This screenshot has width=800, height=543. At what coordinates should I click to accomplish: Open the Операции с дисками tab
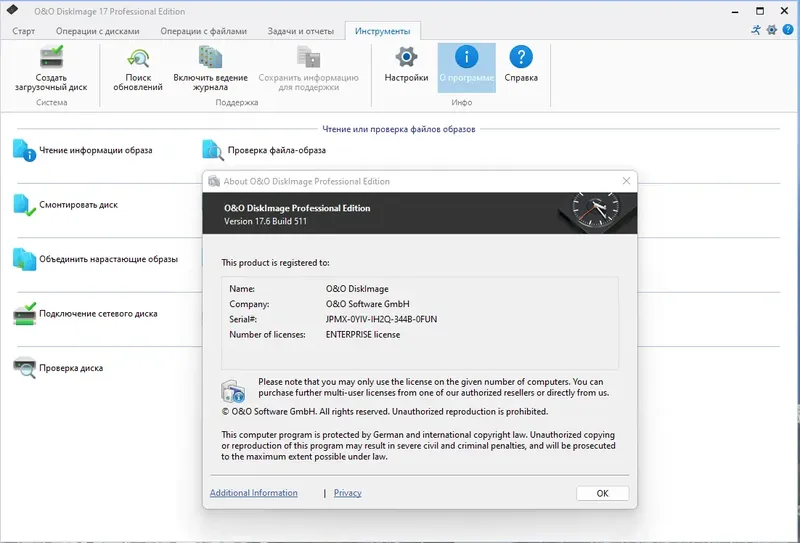(x=97, y=31)
